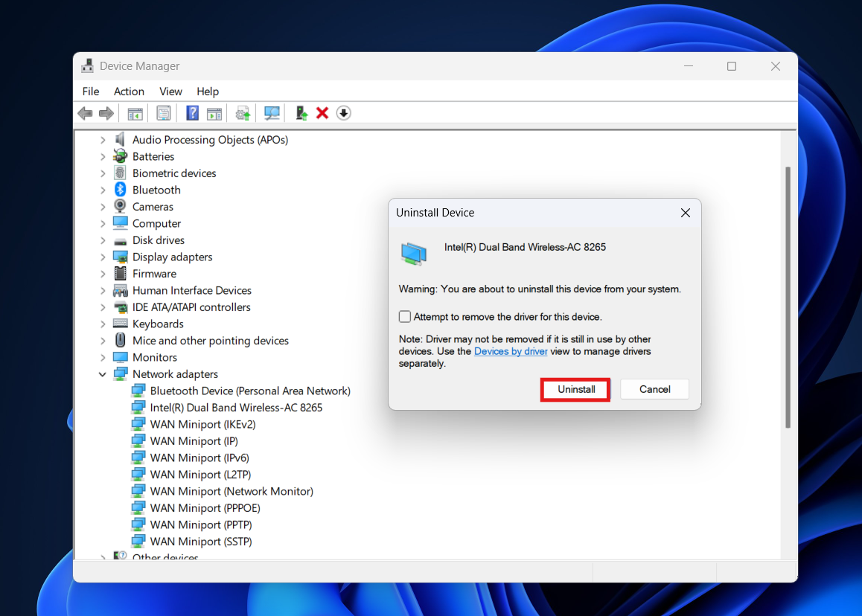Collapse the Network adapters category
This screenshot has height=616, width=862.
tap(103, 373)
